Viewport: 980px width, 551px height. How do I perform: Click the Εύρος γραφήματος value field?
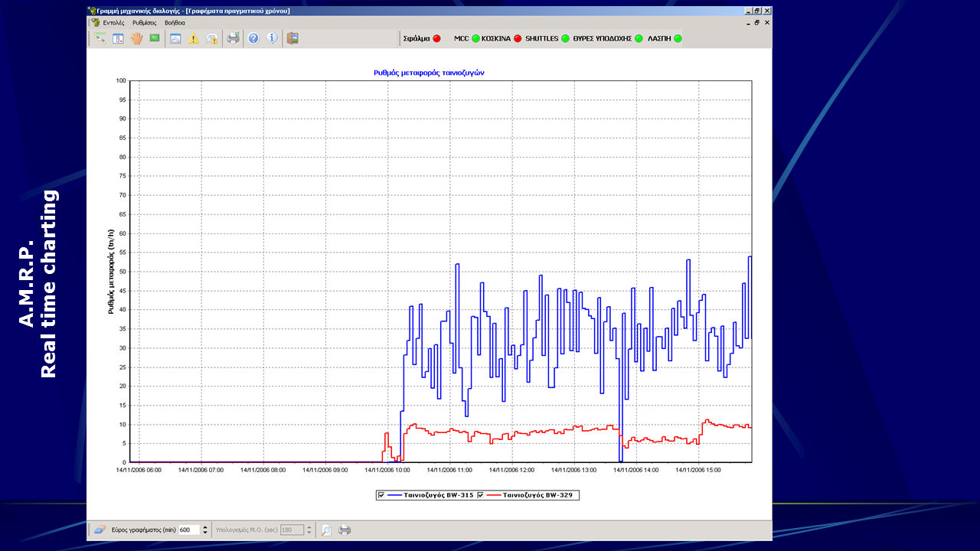tap(188, 530)
